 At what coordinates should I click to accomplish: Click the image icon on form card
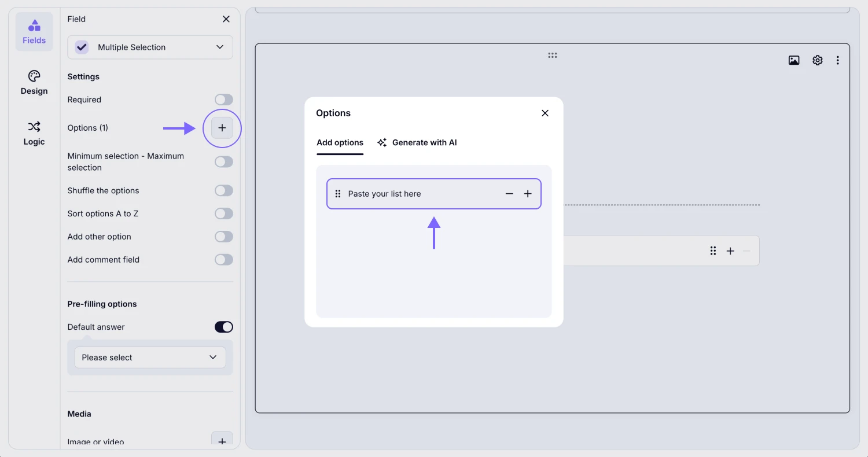794,60
